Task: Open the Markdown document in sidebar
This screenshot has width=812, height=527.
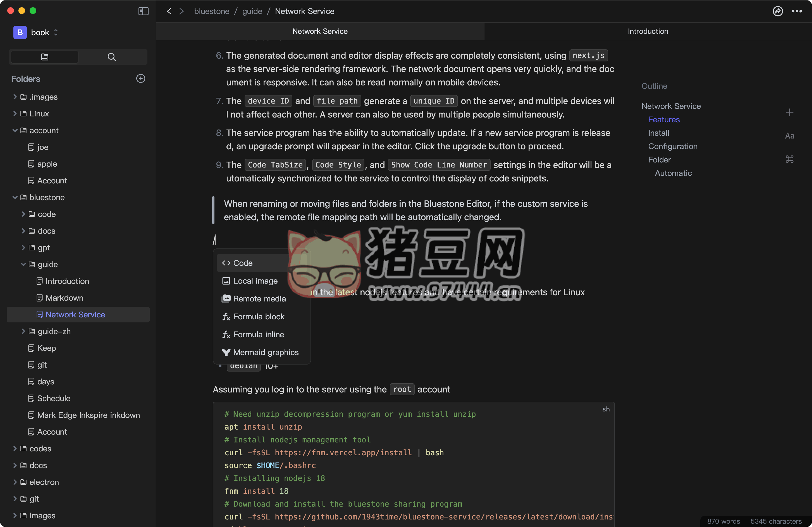Action: point(64,298)
